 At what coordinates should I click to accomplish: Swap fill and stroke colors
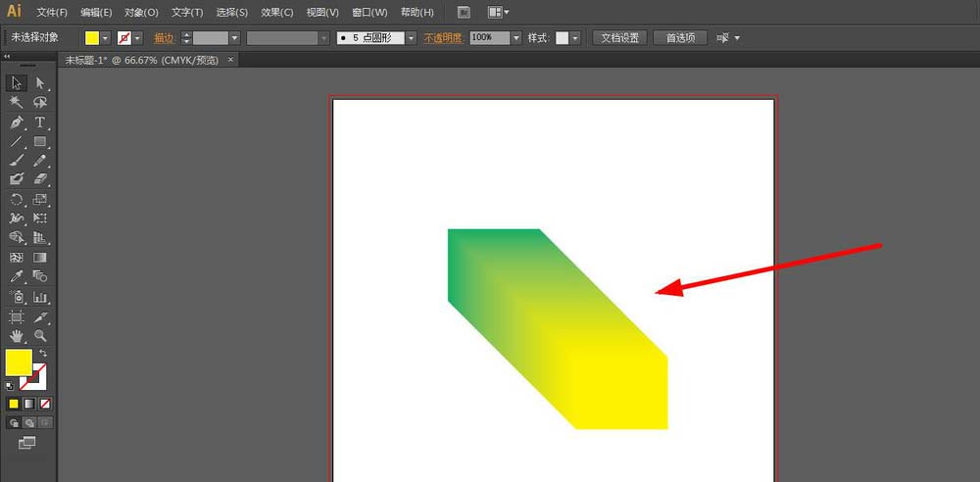pyautogui.click(x=43, y=353)
